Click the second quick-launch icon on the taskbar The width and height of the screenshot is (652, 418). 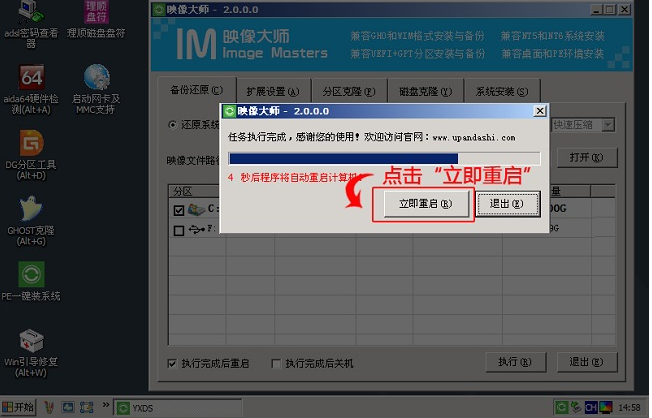(x=68, y=408)
